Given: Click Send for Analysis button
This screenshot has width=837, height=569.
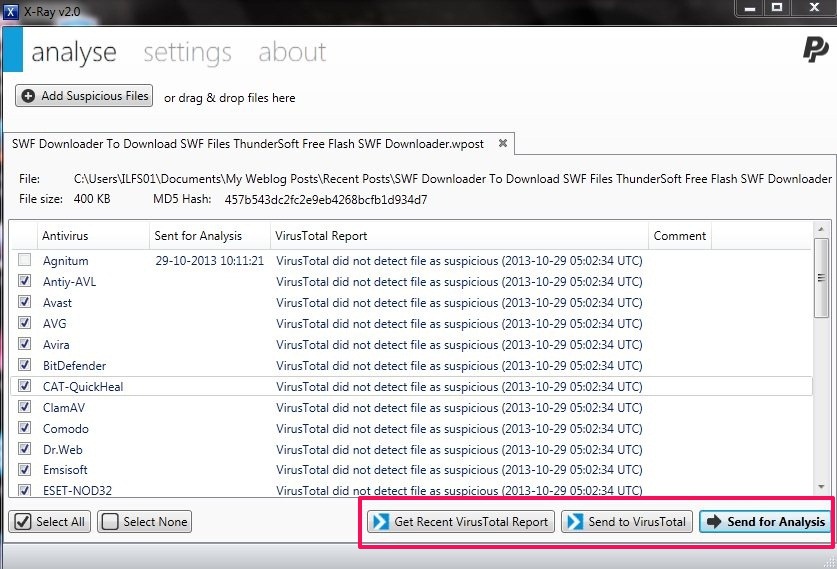Looking at the screenshot, I should [x=765, y=521].
